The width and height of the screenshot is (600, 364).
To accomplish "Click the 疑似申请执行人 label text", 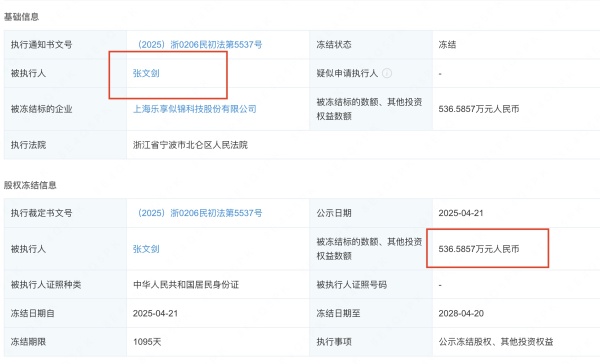I will [347, 73].
